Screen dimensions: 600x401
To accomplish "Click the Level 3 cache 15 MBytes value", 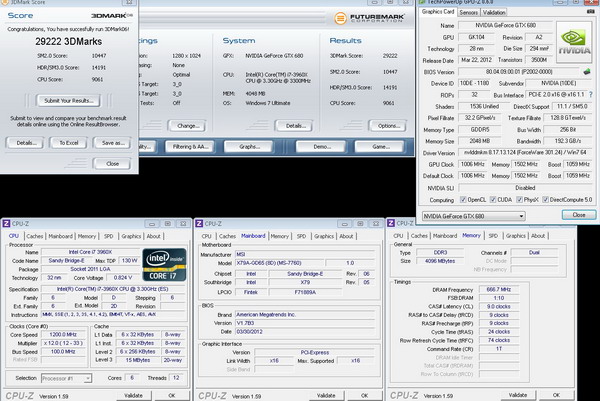I will 138,360.
